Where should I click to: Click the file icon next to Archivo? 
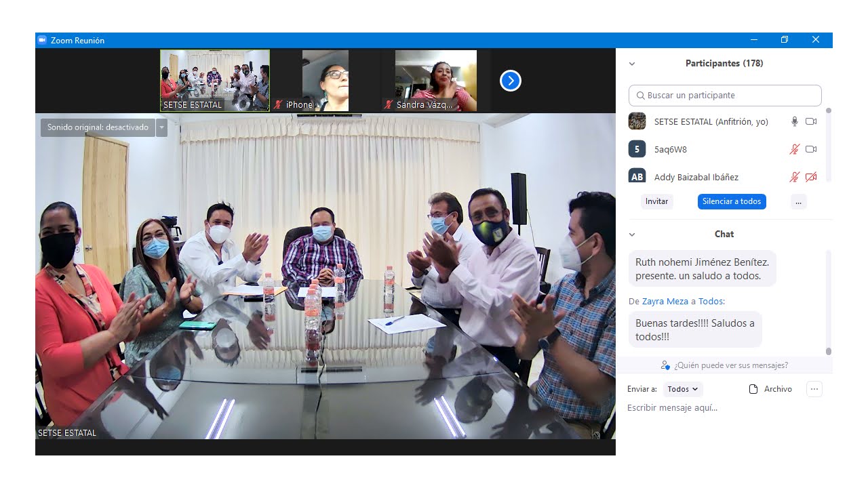pyautogui.click(x=753, y=389)
